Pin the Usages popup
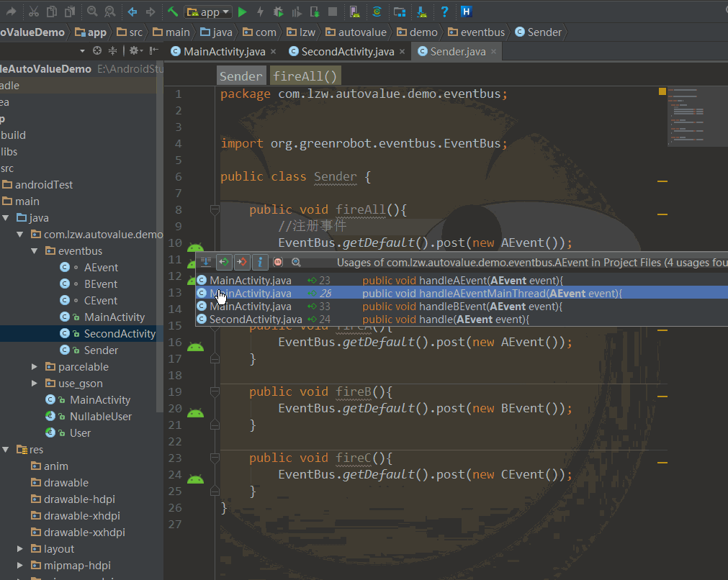Screen dimensions: 728x580 (278, 262)
